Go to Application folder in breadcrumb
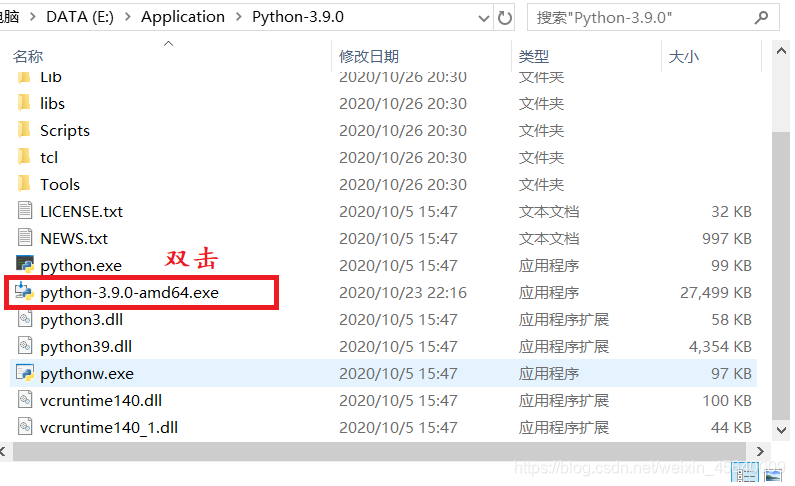The image size is (795, 486). [183, 17]
